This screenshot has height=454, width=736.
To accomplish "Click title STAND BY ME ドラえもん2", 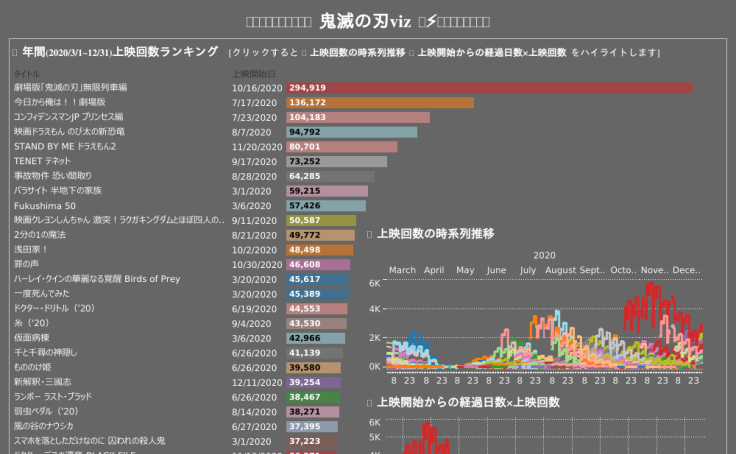I will [x=65, y=146].
